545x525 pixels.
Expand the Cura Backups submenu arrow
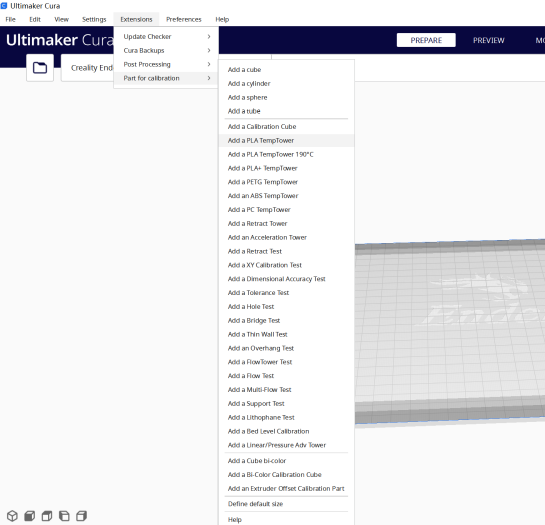point(209,50)
